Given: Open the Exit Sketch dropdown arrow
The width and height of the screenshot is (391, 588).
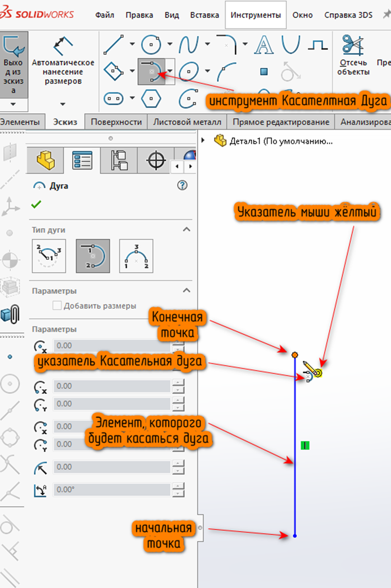Looking at the screenshot, I should point(13,104).
